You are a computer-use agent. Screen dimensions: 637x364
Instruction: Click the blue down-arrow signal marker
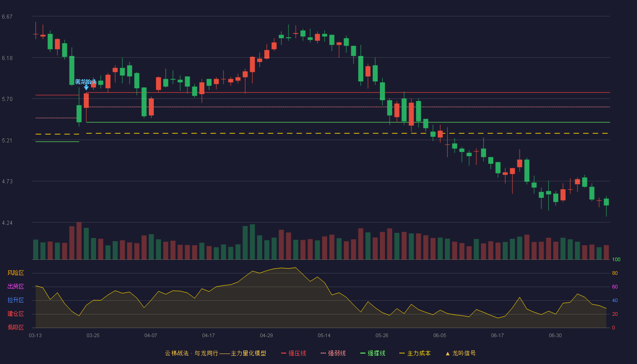pyautogui.click(x=86, y=87)
